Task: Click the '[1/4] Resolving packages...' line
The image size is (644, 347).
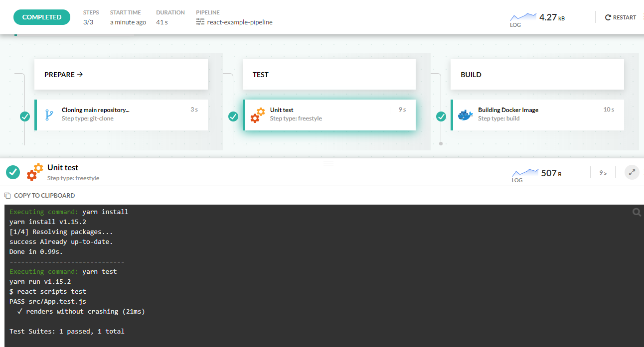Action: (x=61, y=231)
